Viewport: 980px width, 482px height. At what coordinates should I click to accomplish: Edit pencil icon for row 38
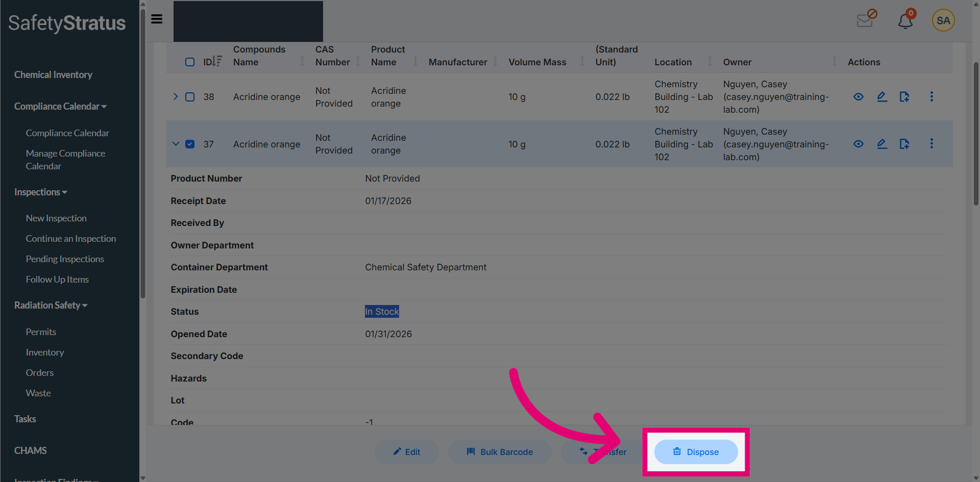[882, 96]
